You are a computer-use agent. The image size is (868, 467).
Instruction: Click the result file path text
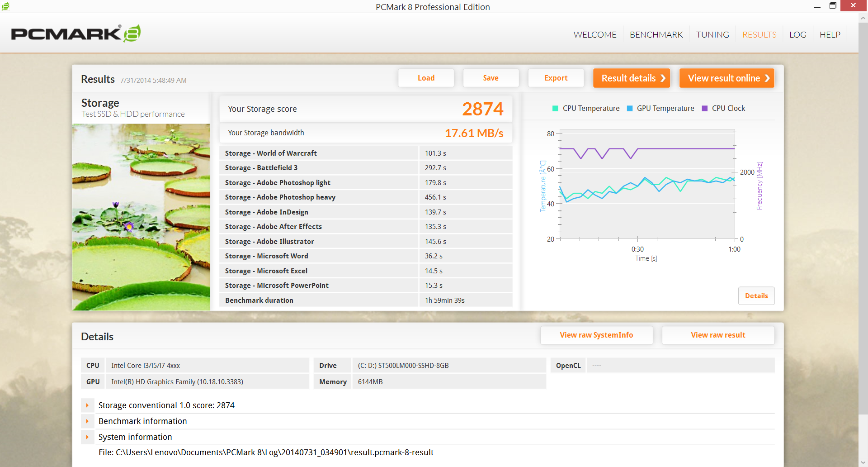click(266, 453)
